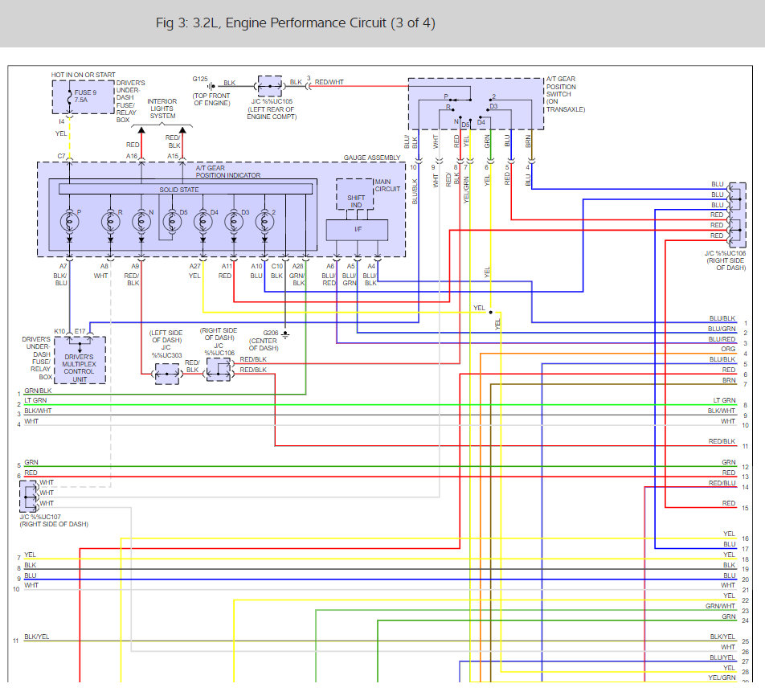Click the figure title Fig 3 heading

tap(296, 23)
